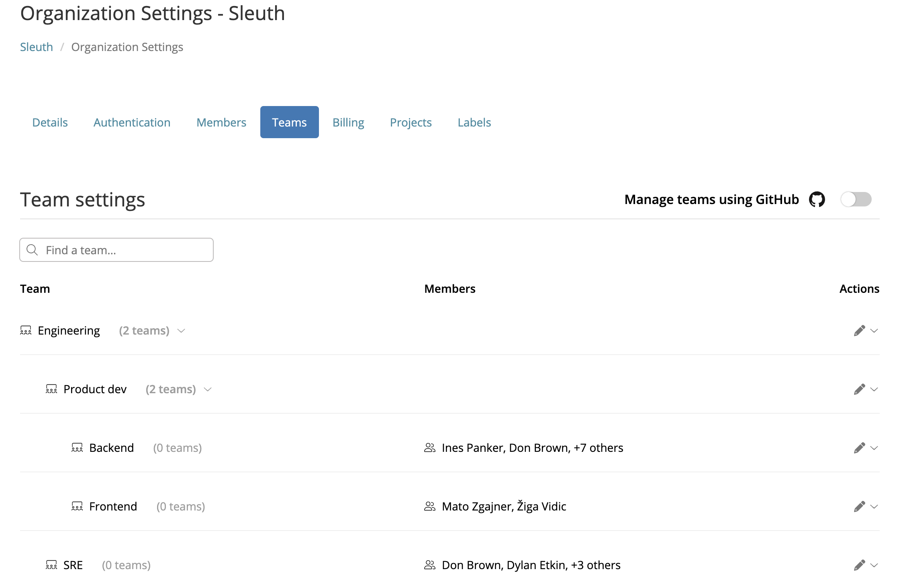Collapse the Product dev sub-teams chevron
Viewport: 903px width, 588px height.
[208, 389]
